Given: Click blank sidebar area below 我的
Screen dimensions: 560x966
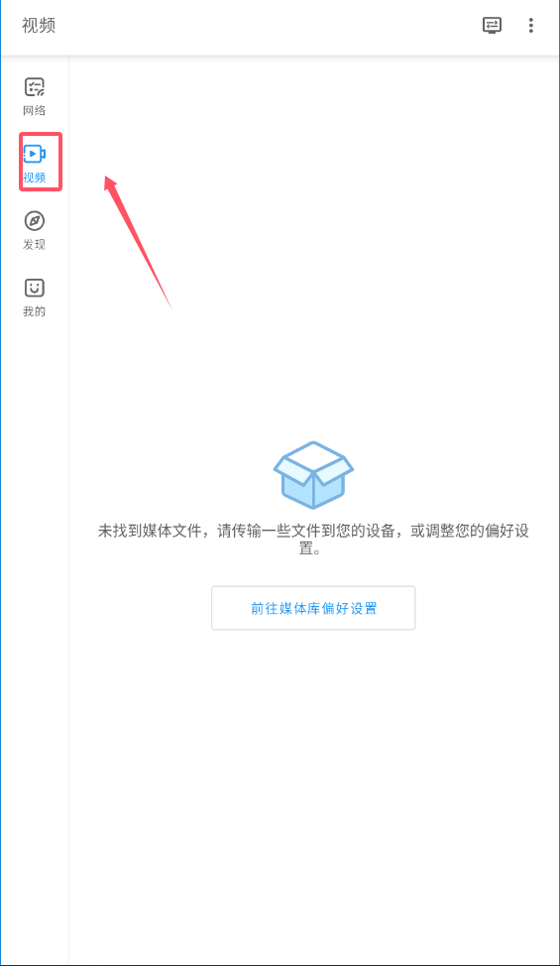Looking at the screenshot, I should [35, 616].
